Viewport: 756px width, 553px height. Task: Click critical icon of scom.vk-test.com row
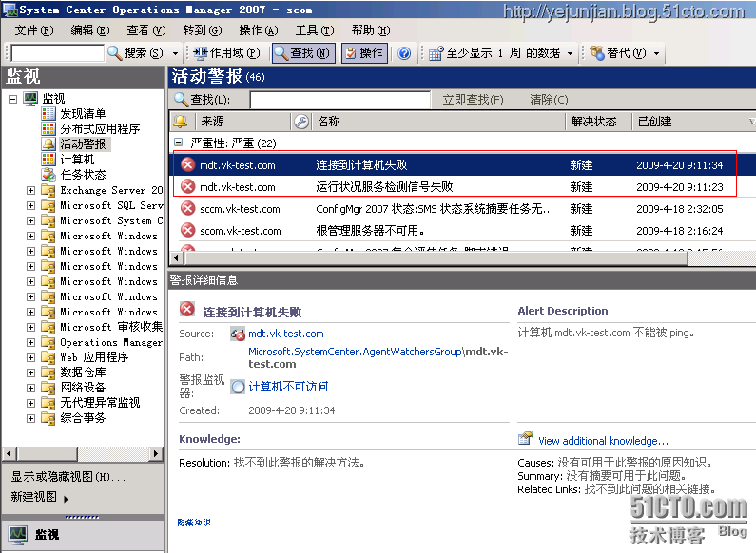(x=187, y=230)
